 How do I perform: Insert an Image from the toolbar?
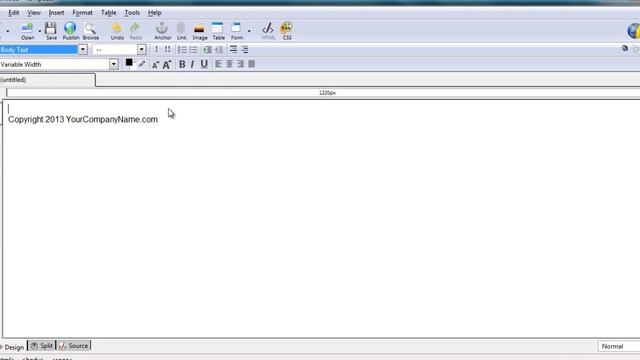200,31
